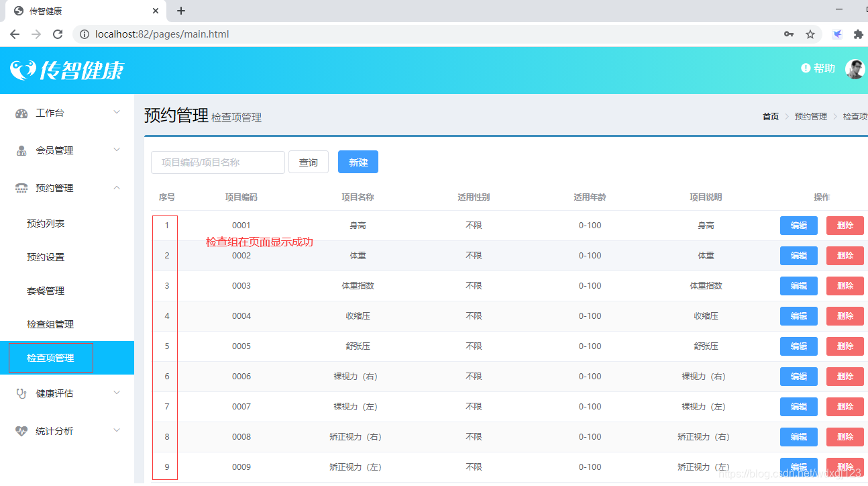Viewport: 868px width, 486px height.
Task: Click the 项目名称 column header
Action: (358, 197)
